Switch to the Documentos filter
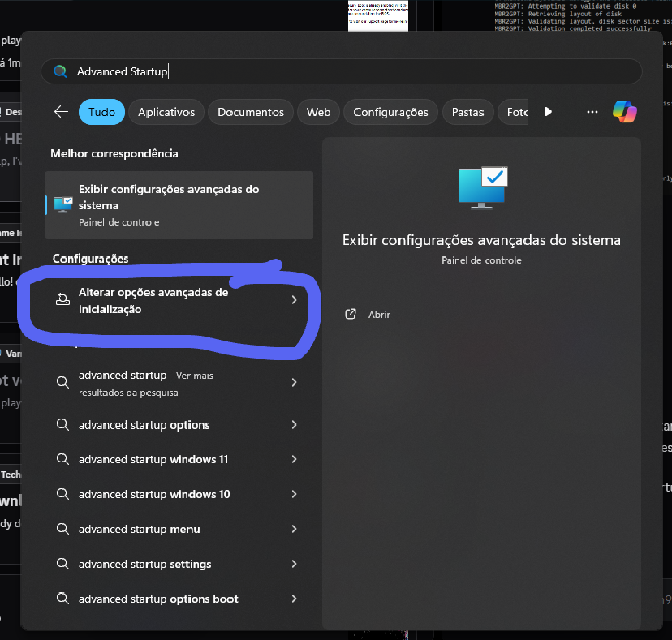 click(x=251, y=112)
